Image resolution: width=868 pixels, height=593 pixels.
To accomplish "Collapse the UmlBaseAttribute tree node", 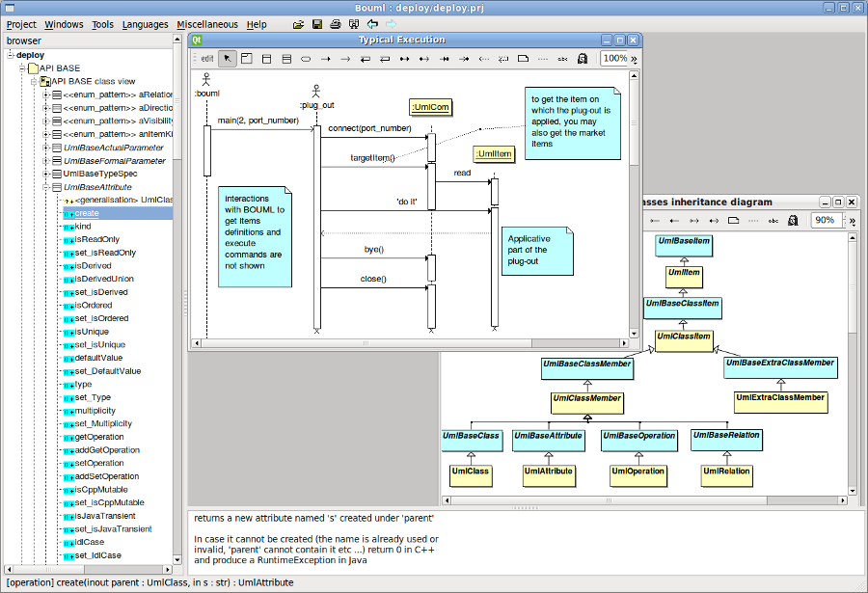I will [x=45, y=187].
